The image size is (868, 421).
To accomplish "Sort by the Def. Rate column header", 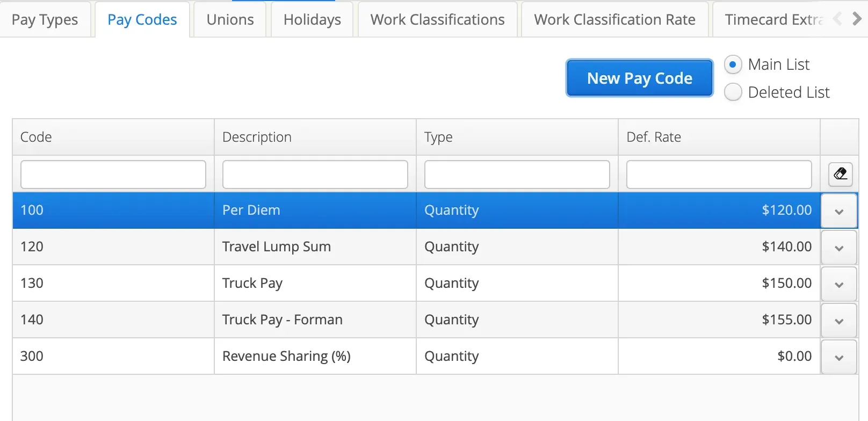I will click(719, 137).
